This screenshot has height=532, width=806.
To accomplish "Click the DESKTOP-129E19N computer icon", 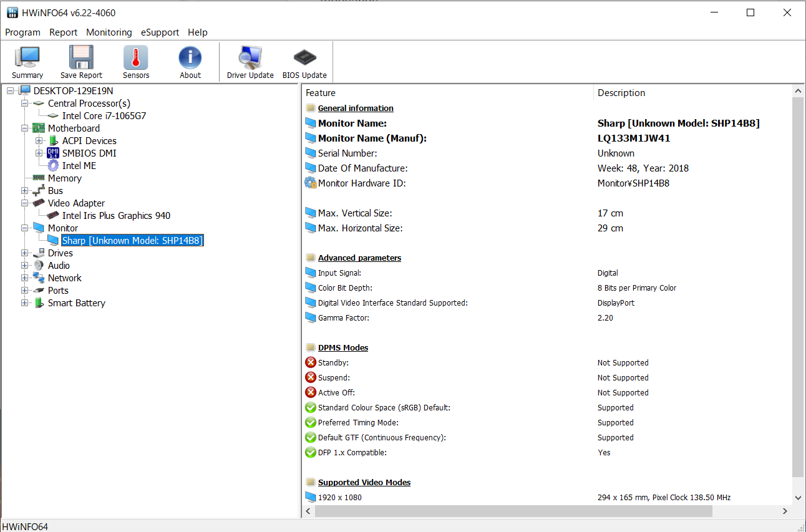I will 25,91.
